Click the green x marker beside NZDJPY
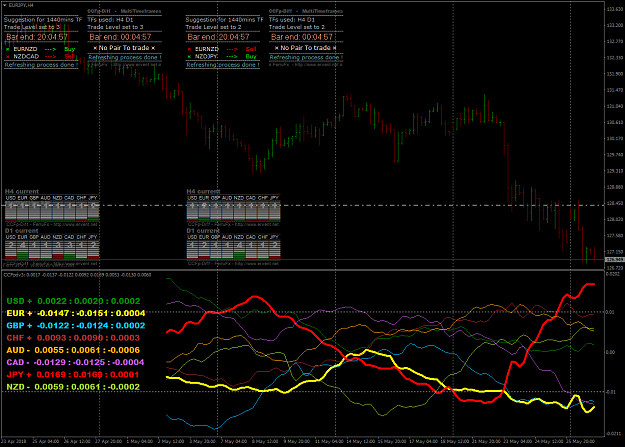625x447 pixels. [x=189, y=57]
